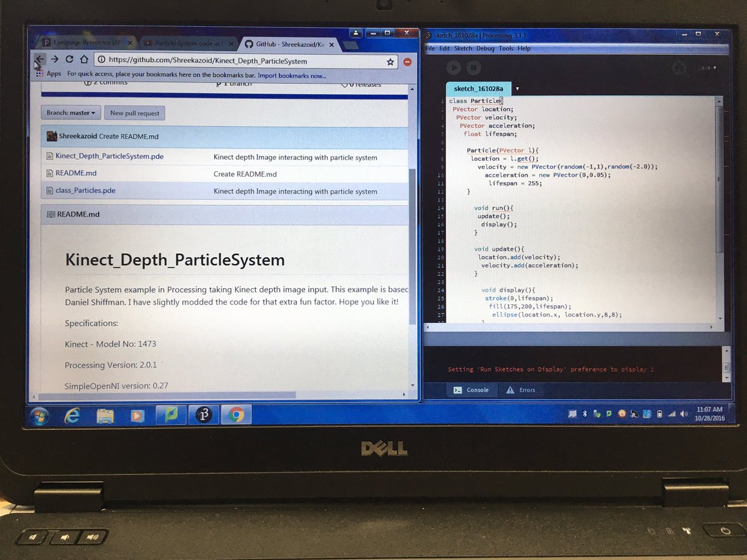
Task: Open class_Particles.pde file link
Action: [85, 190]
